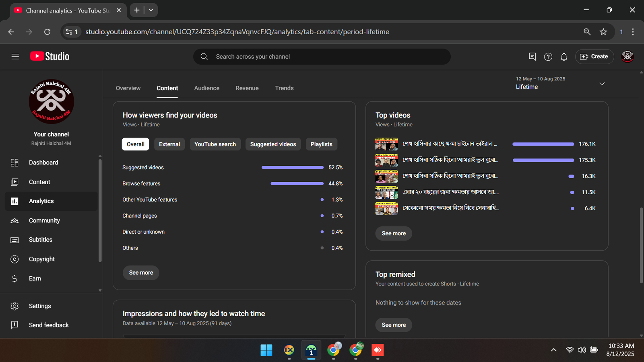Click the Content sidebar icon

tap(14, 182)
